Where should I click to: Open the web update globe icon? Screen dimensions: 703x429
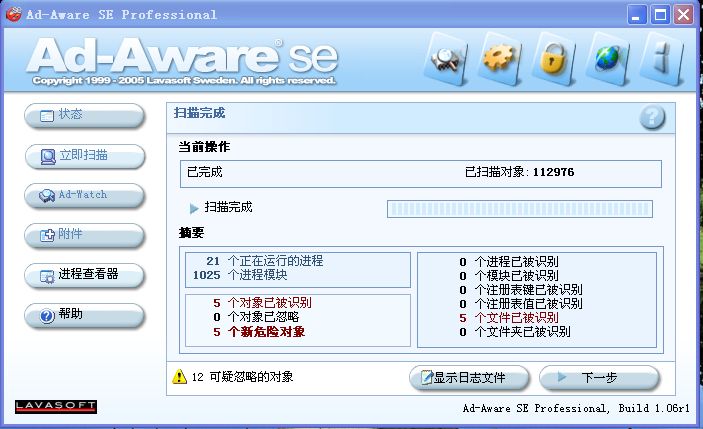point(607,59)
